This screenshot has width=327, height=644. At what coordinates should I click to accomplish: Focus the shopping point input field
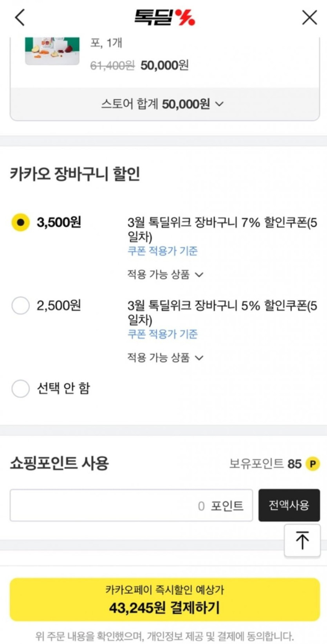tap(131, 506)
